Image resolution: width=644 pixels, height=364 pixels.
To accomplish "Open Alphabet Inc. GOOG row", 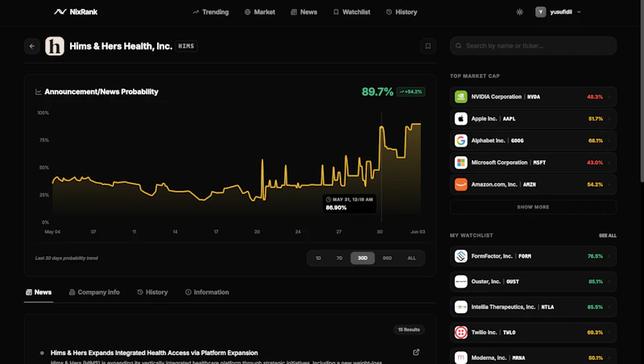I will coord(533,140).
